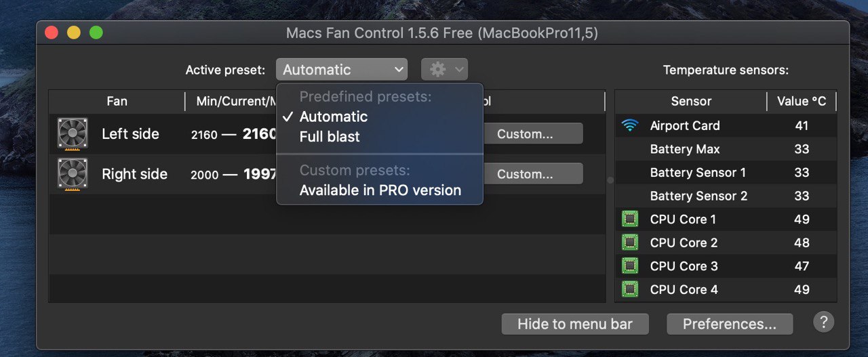Click Custom button for Left side fan

coord(532,134)
